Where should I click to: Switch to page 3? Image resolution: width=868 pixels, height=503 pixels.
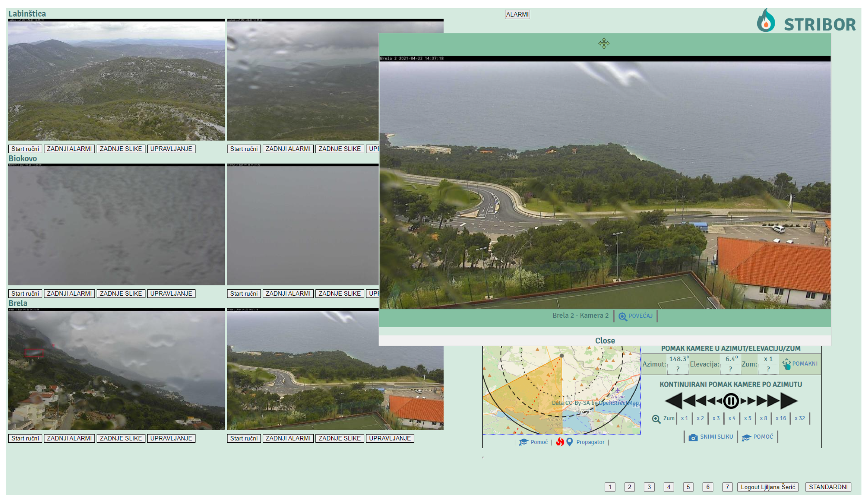(649, 487)
